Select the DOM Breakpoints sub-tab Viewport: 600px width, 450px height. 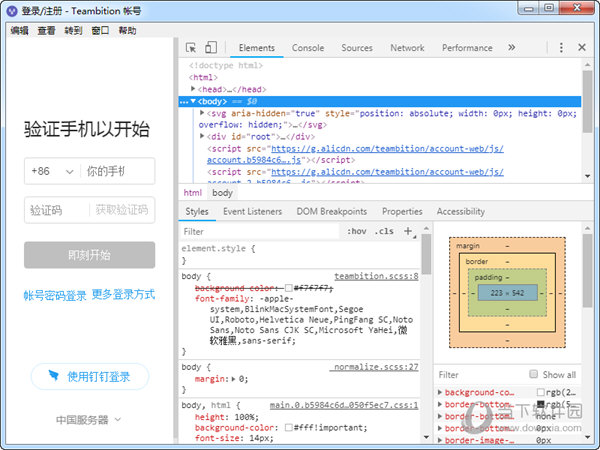pos(332,211)
